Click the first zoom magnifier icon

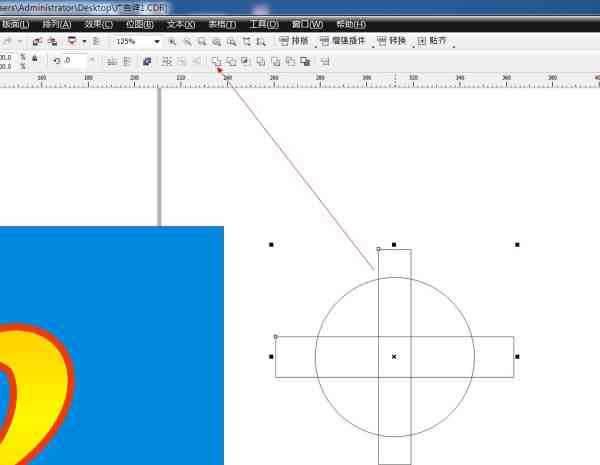[x=172, y=42]
